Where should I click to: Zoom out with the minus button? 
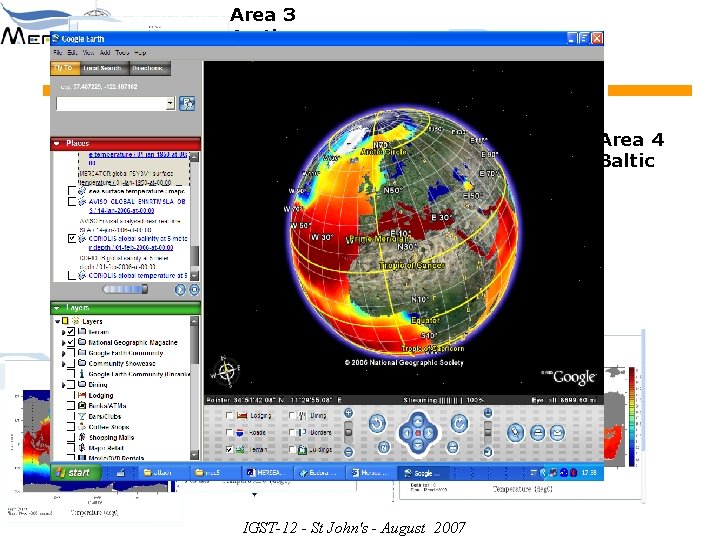click(x=349, y=452)
